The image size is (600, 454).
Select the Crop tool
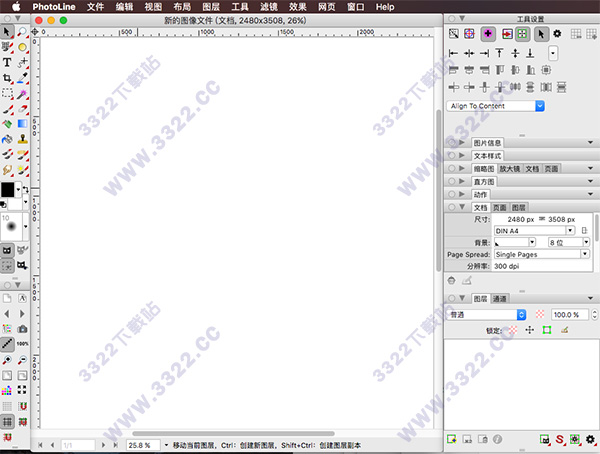(7, 78)
